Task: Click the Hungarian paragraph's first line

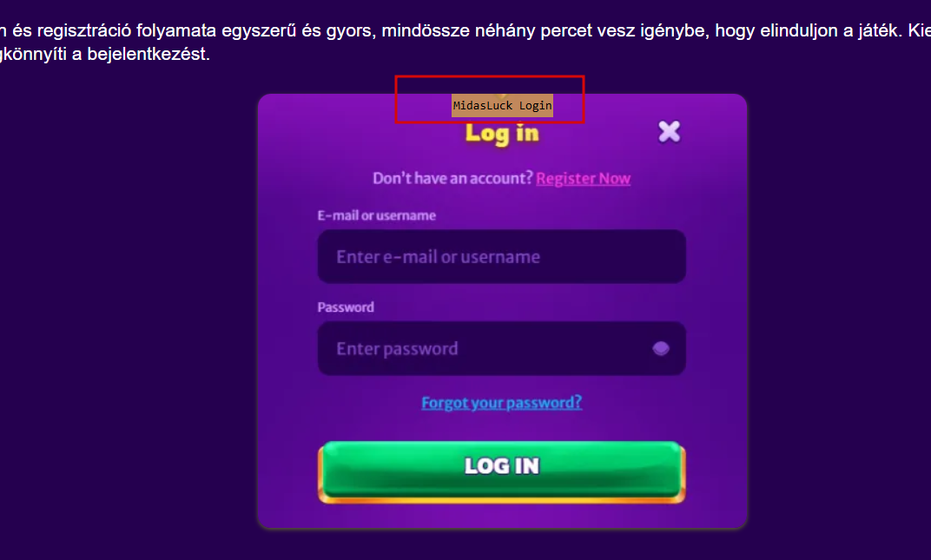Action: pos(465,30)
